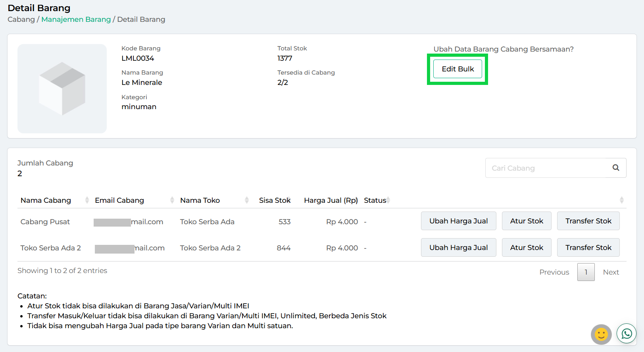Open the WhatsApp chat icon
Image resolution: width=644 pixels, height=352 pixels.
pos(627,334)
